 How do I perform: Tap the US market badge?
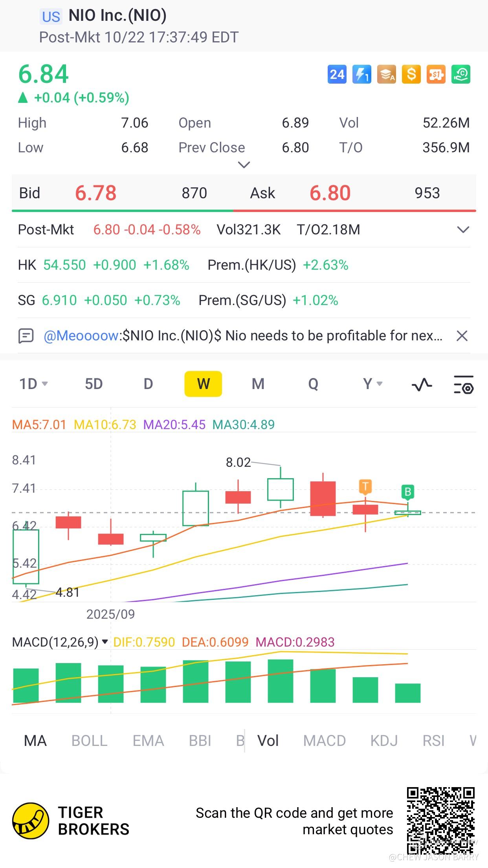click(51, 17)
